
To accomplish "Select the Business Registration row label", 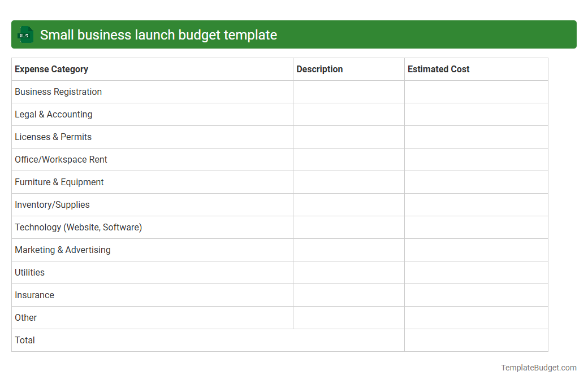I will pos(58,91).
